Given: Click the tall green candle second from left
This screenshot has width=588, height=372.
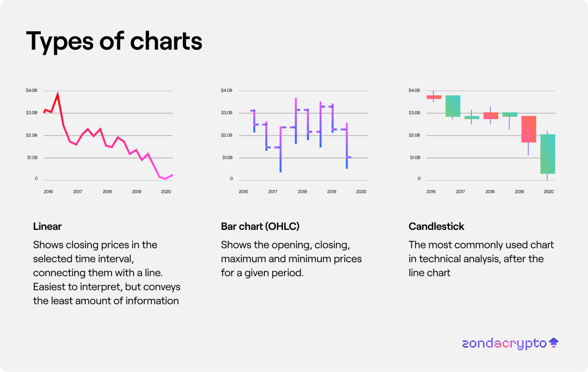Looking at the screenshot, I should (x=453, y=106).
